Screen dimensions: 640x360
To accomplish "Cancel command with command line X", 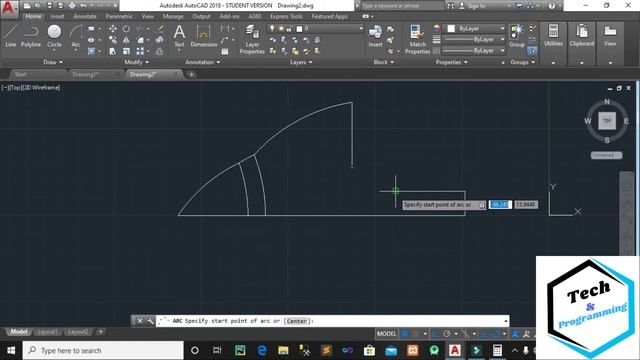I will [140, 321].
